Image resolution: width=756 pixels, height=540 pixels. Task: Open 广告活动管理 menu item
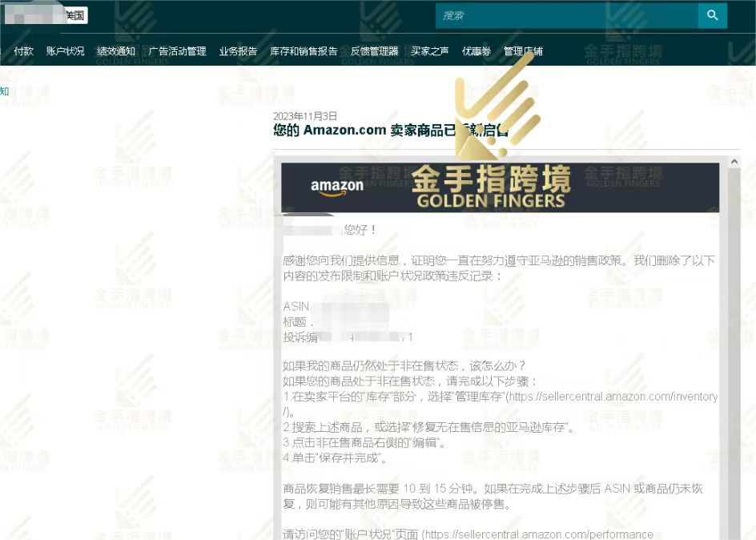(x=177, y=51)
